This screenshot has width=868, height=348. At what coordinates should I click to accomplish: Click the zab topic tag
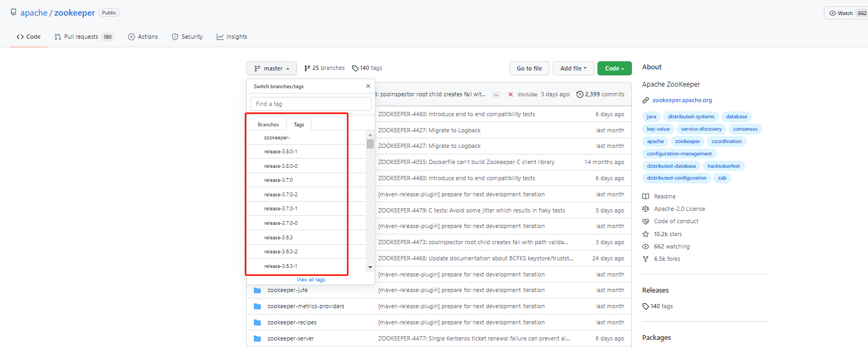pos(722,178)
